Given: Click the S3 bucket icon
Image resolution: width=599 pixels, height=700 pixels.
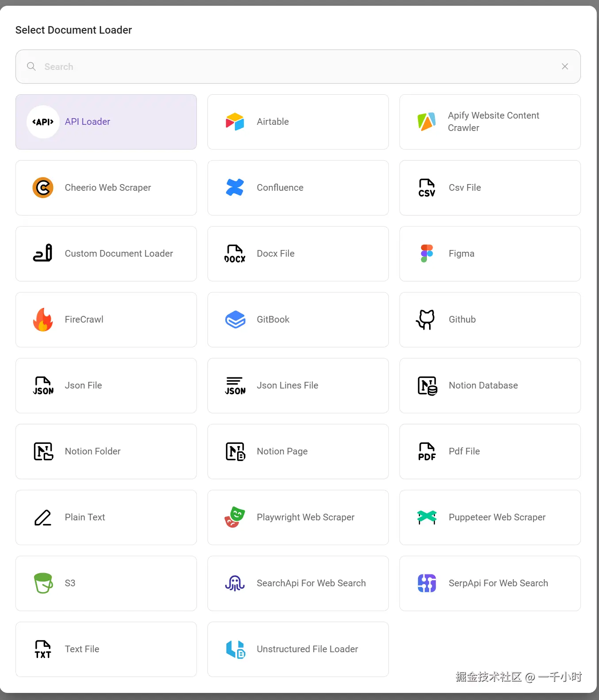Looking at the screenshot, I should (43, 583).
